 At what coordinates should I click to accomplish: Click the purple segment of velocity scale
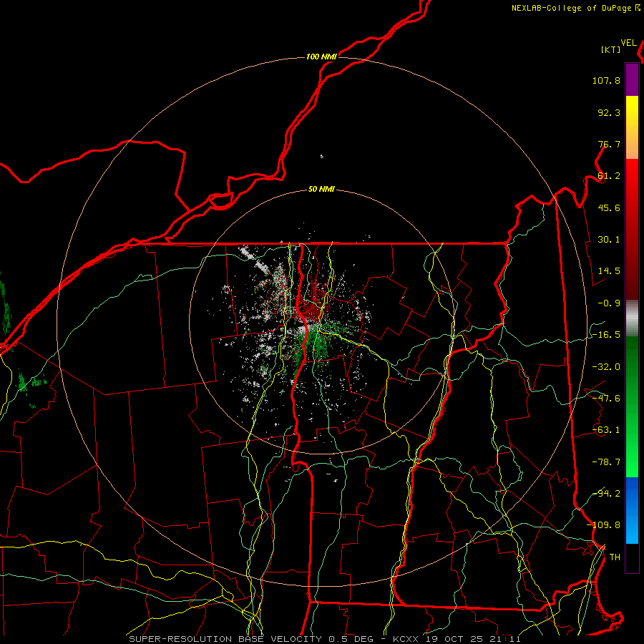coord(632,80)
